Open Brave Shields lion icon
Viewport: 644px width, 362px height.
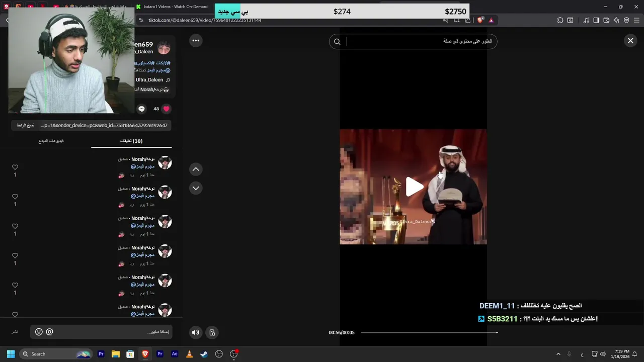pos(480,20)
